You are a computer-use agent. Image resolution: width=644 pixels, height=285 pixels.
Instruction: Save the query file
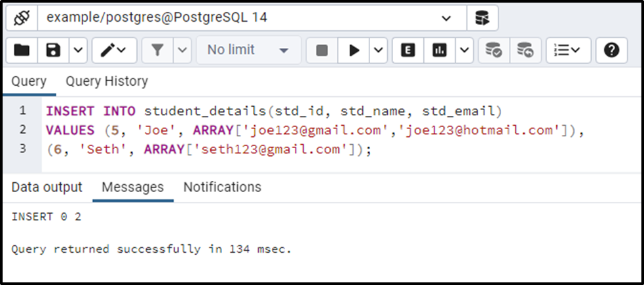click(x=53, y=50)
